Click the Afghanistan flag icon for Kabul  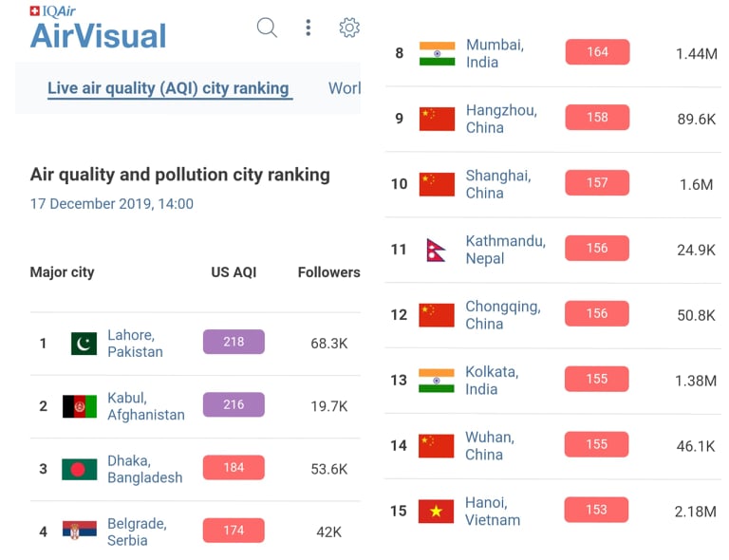point(80,406)
